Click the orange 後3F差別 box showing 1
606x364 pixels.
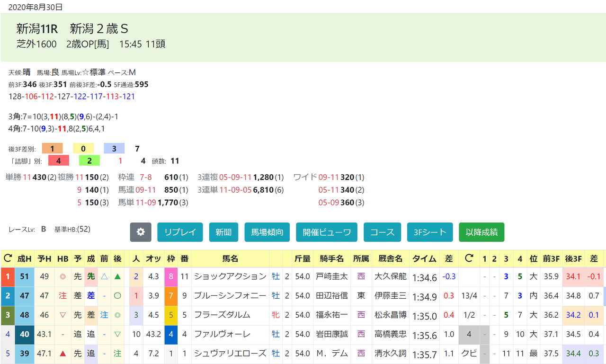pyautogui.click(x=52, y=149)
